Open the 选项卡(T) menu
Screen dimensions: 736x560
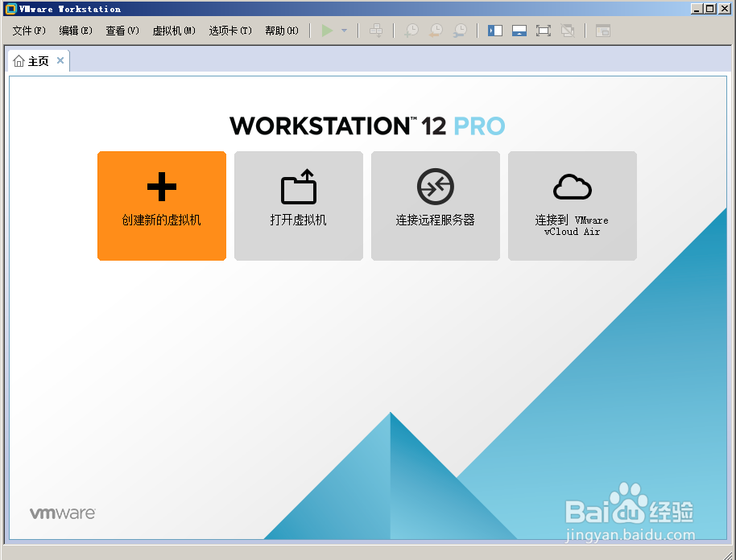[230, 31]
